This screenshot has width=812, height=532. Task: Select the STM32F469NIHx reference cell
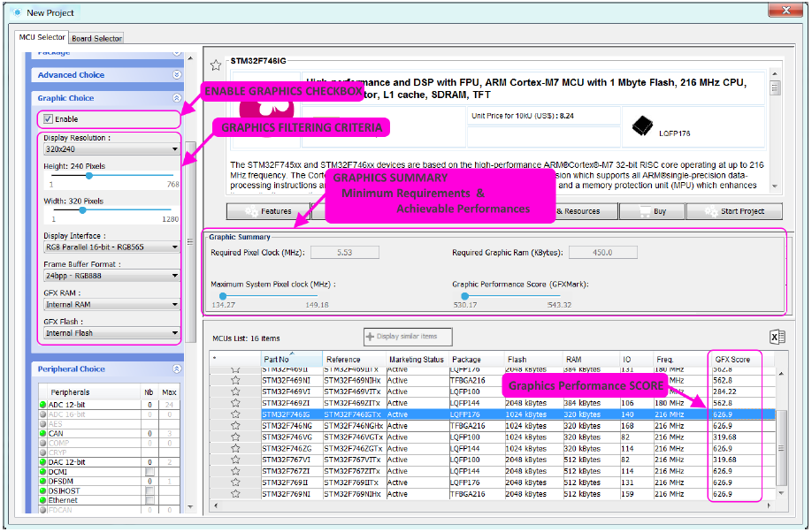(x=354, y=380)
